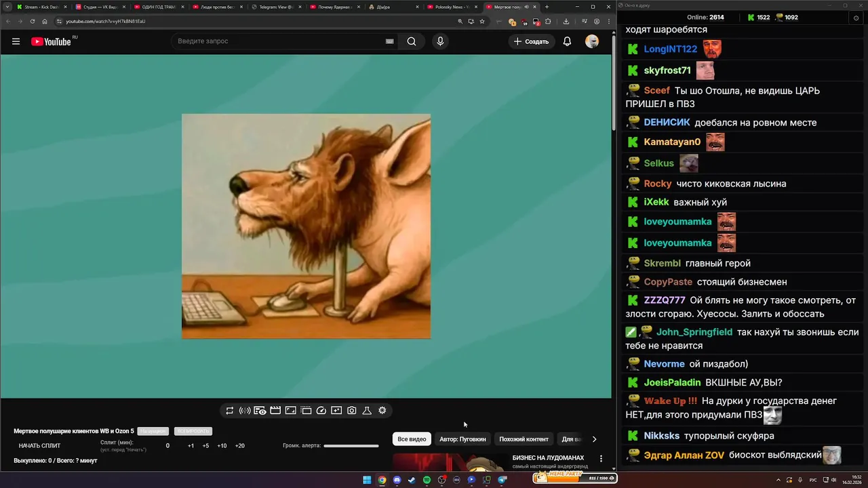
Task: Click username LongINT122 in chat
Action: 670,49
